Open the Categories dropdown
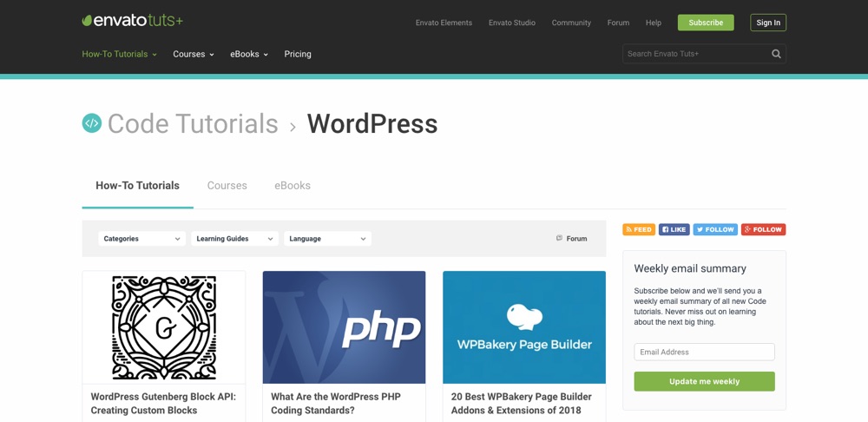This screenshot has height=422, width=868. click(x=141, y=239)
